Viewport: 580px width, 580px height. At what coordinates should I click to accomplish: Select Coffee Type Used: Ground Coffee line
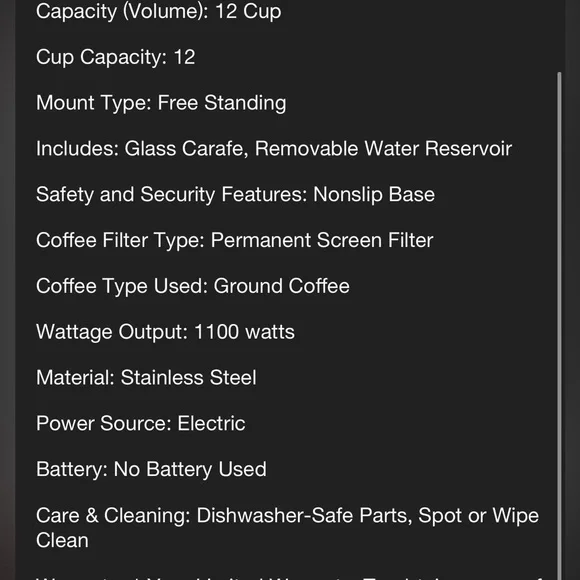click(x=193, y=286)
